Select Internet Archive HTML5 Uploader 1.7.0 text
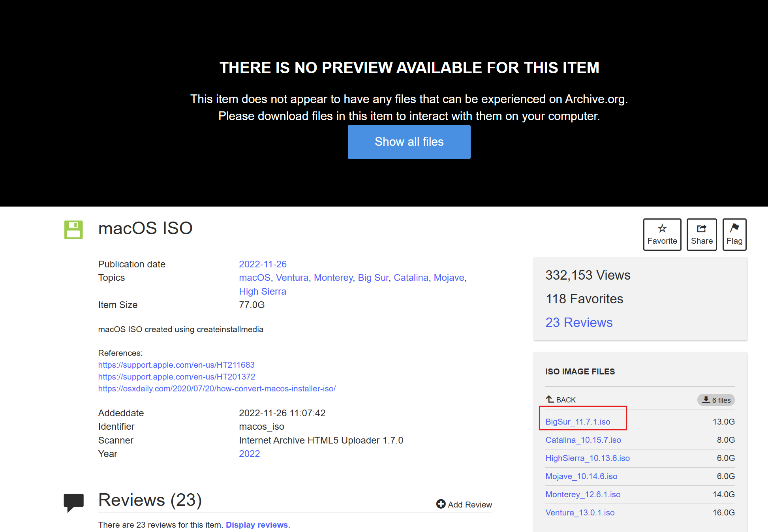Screen dimensions: 768x532 pos(321,440)
